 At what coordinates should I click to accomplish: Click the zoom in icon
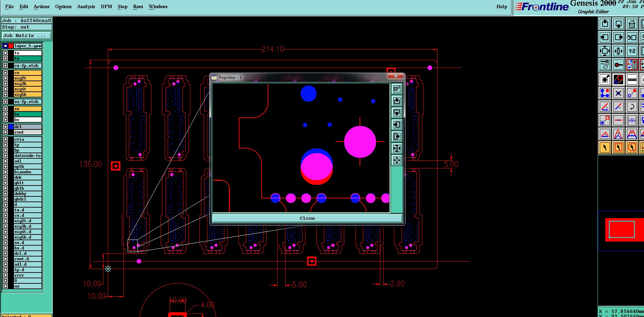(x=605, y=51)
